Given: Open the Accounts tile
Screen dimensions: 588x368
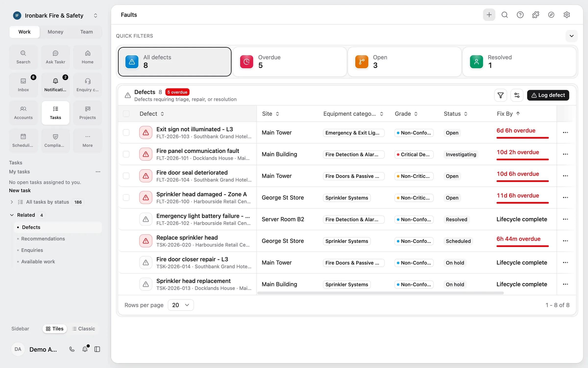Looking at the screenshot, I should (x=23, y=113).
